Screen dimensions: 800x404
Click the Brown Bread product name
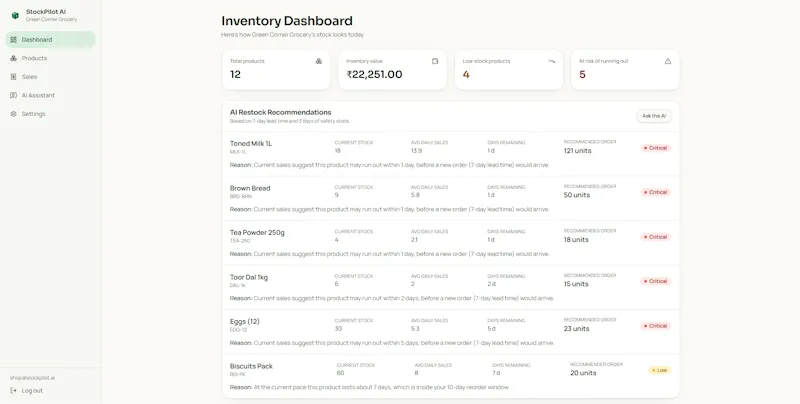click(250, 188)
